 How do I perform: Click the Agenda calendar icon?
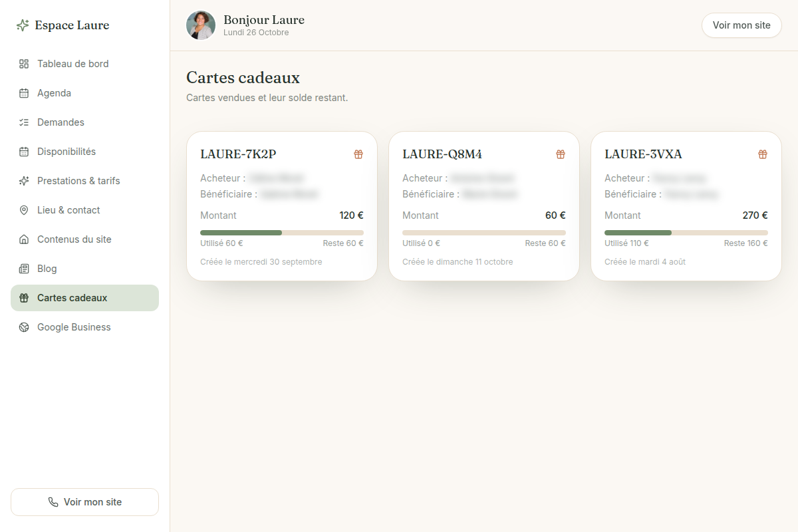pyautogui.click(x=24, y=93)
